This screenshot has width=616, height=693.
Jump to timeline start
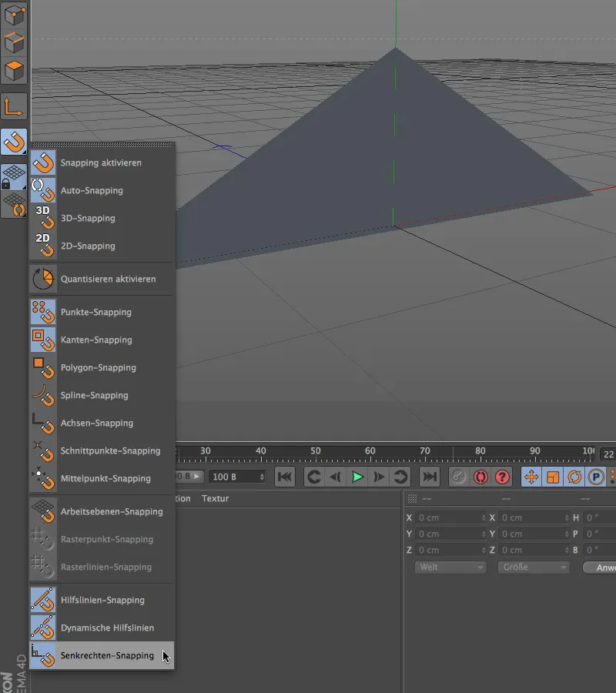click(285, 477)
